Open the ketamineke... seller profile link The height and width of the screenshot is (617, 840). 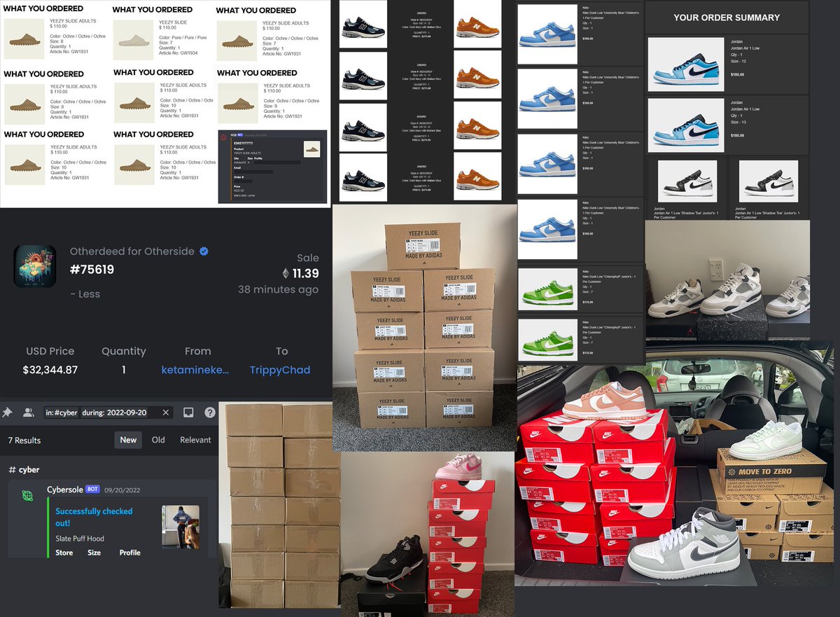(195, 370)
